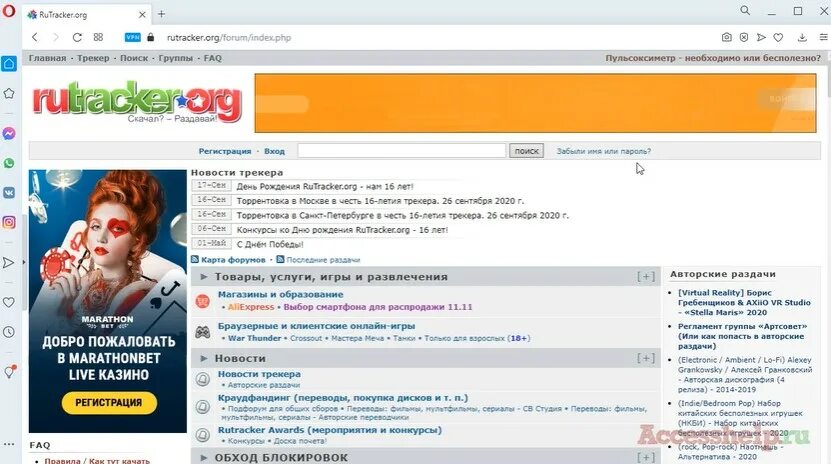The width and height of the screenshot is (831, 464).
Task: Collapse the Товары, услуги, игры section triangle
Action: point(204,276)
